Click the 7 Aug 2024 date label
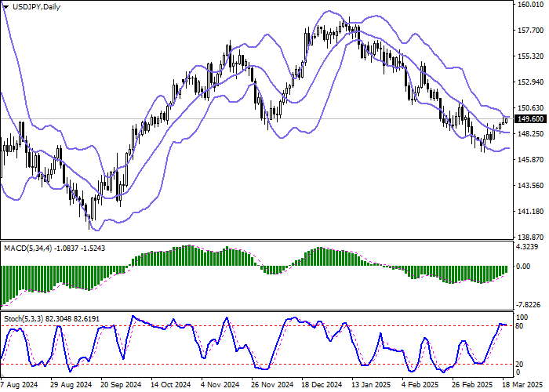Screen dimensions: 549x392 point(20,385)
